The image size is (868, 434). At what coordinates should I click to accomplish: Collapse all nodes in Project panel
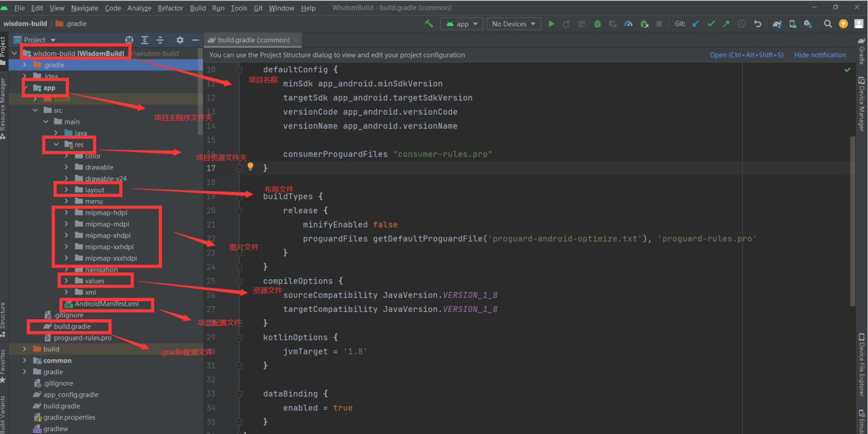pyautogui.click(x=160, y=40)
